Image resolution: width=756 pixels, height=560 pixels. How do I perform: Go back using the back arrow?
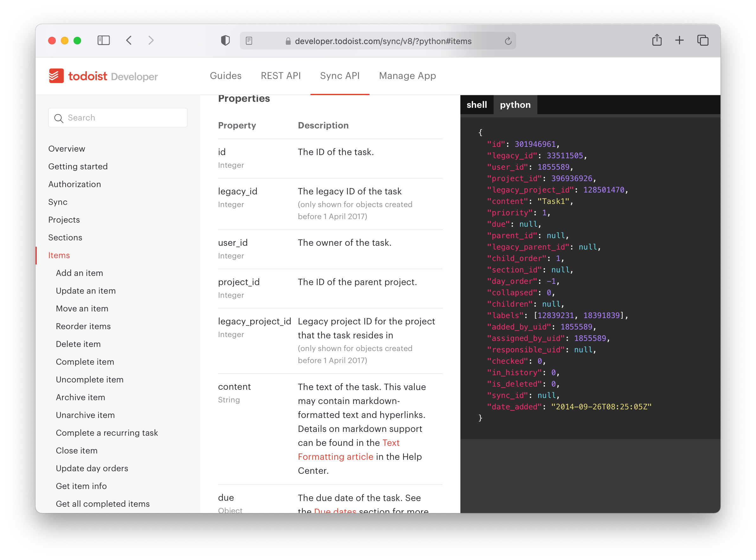(x=129, y=40)
